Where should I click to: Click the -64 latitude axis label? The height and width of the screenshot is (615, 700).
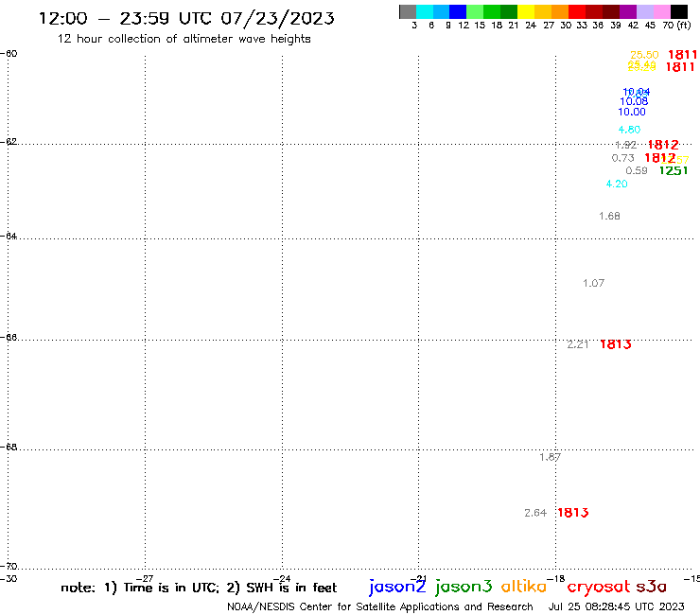(x=9, y=236)
